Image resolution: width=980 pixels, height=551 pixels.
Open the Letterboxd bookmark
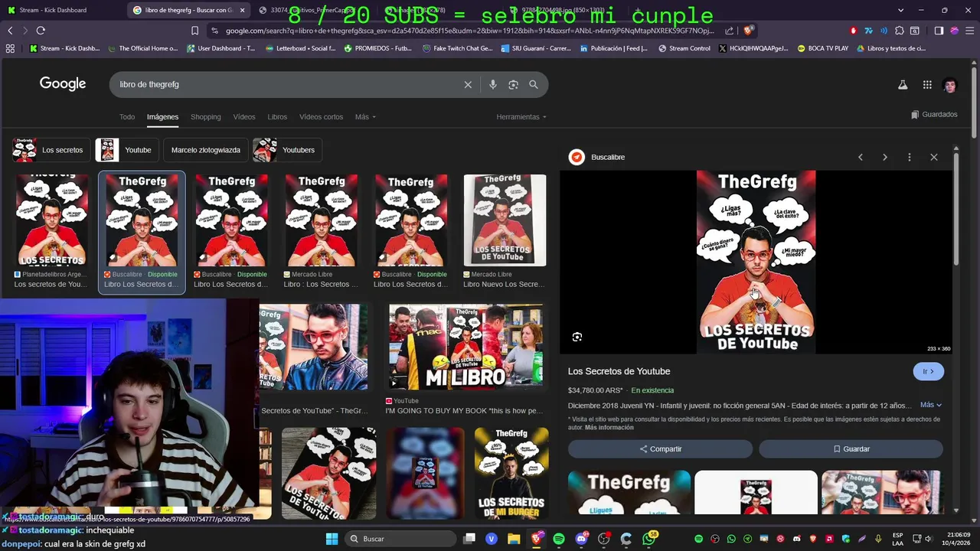coord(299,48)
